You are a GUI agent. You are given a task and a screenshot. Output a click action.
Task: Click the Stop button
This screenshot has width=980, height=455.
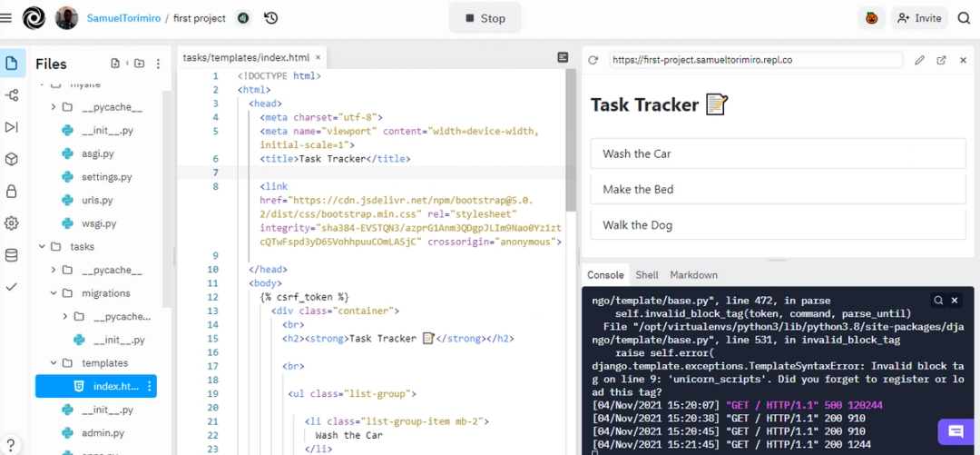485,18
